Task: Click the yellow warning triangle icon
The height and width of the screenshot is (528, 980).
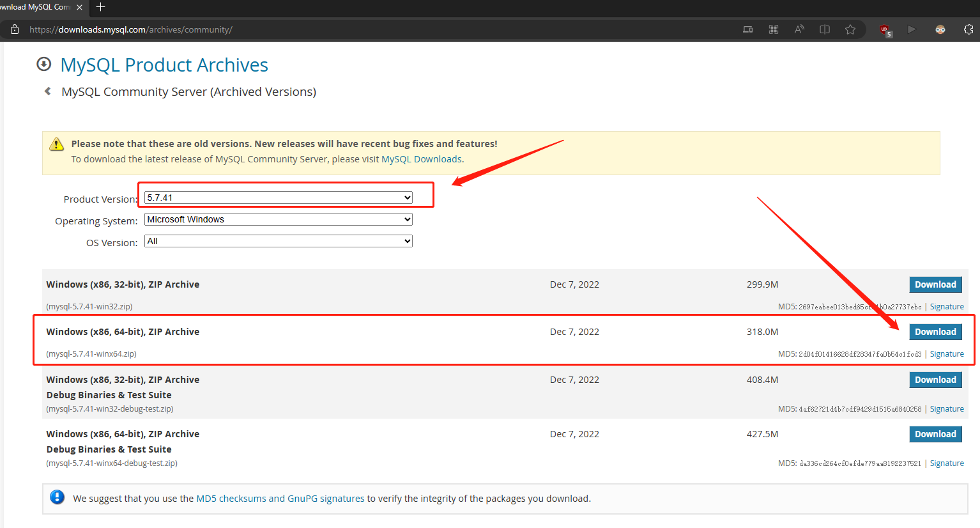Action: point(57,144)
